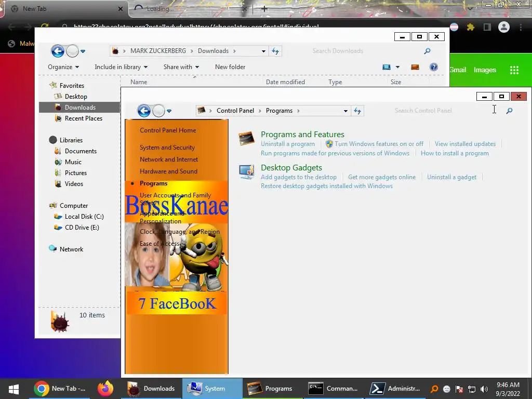Change view icon in Downloads toolbar
The height and width of the screenshot is (399, 532).
point(387,67)
